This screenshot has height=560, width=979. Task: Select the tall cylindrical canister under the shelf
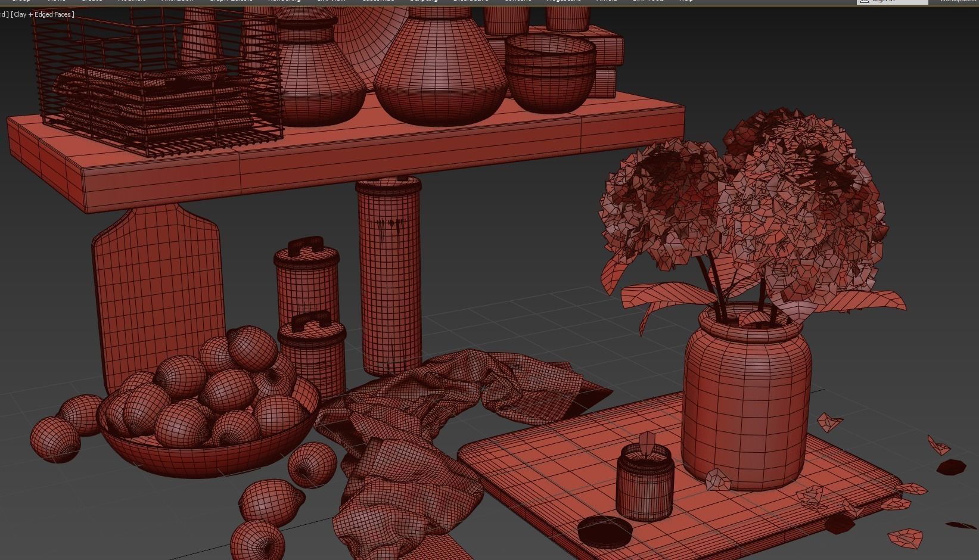tap(389, 277)
